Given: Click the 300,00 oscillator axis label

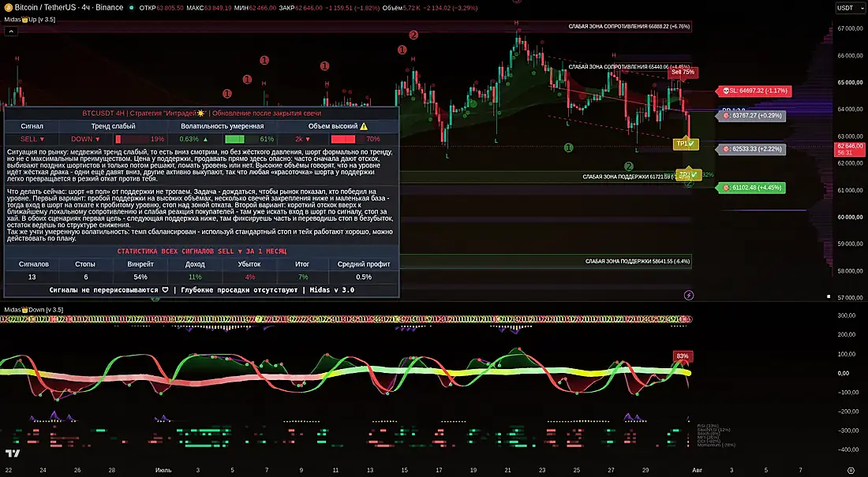Looking at the screenshot, I should pyautogui.click(x=847, y=315).
